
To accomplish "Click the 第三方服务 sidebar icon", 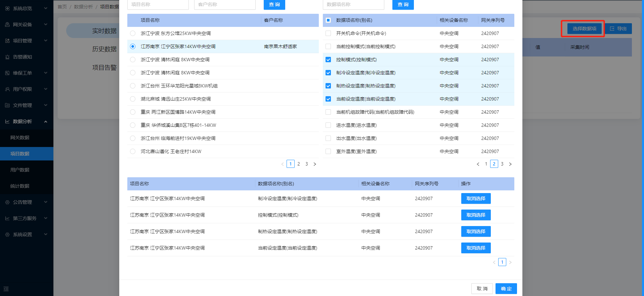I will 7,218.
